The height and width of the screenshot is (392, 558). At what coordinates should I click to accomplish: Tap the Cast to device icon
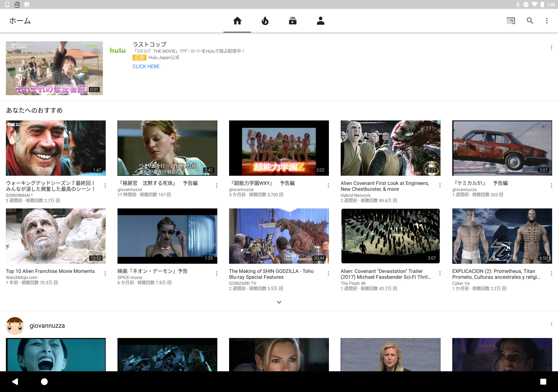pyautogui.click(x=511, y=21)
